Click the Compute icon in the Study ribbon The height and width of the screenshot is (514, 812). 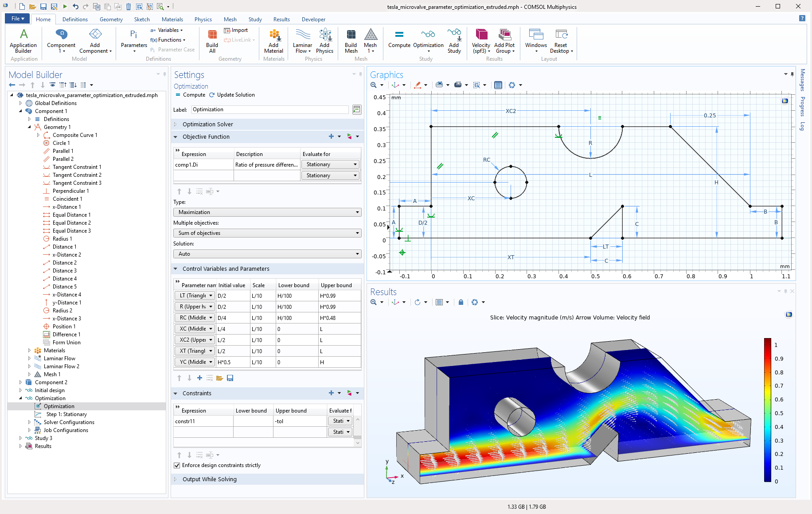pos(399,40)
